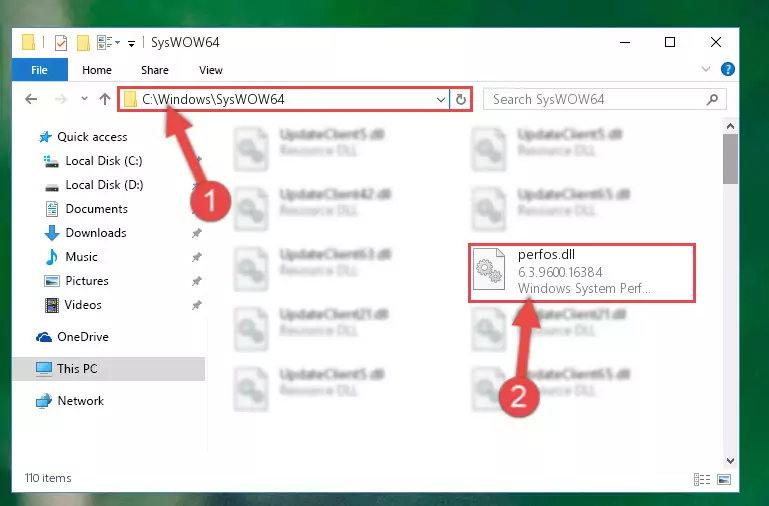Open Pictures in sidebar
The image size is (769, 506).
(87, 281)
